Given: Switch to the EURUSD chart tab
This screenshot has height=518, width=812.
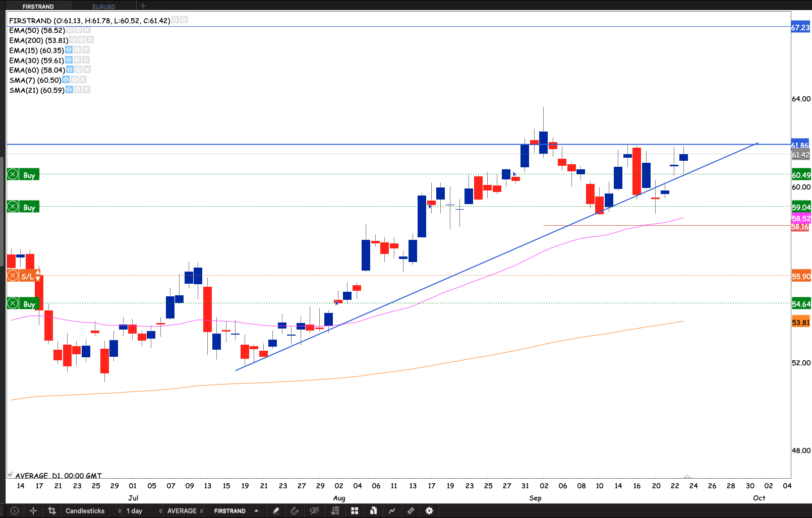Looking at the screenshot, I should [x=103, y=7].
